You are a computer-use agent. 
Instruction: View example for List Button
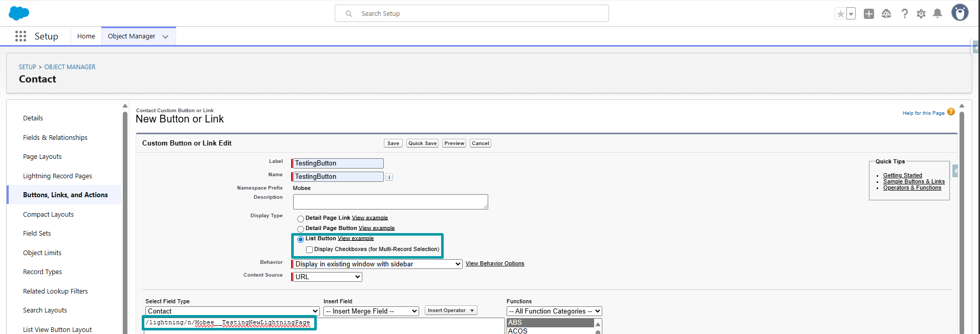point(356,238)
